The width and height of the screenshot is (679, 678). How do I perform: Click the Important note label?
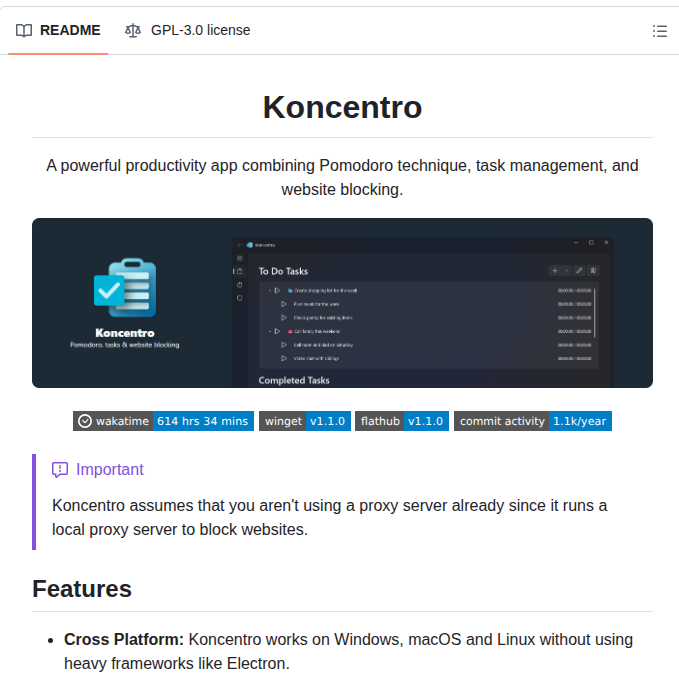110,469
